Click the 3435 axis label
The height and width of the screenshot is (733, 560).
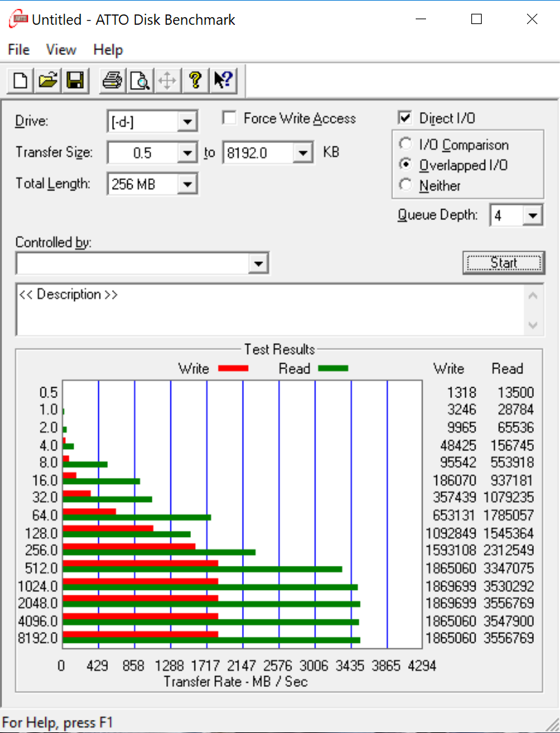coord(350,665)
